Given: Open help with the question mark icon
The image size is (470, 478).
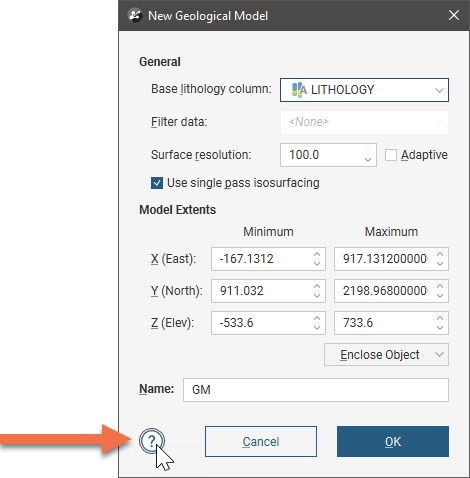Looking at the screenshot, I should pos(152,441).
